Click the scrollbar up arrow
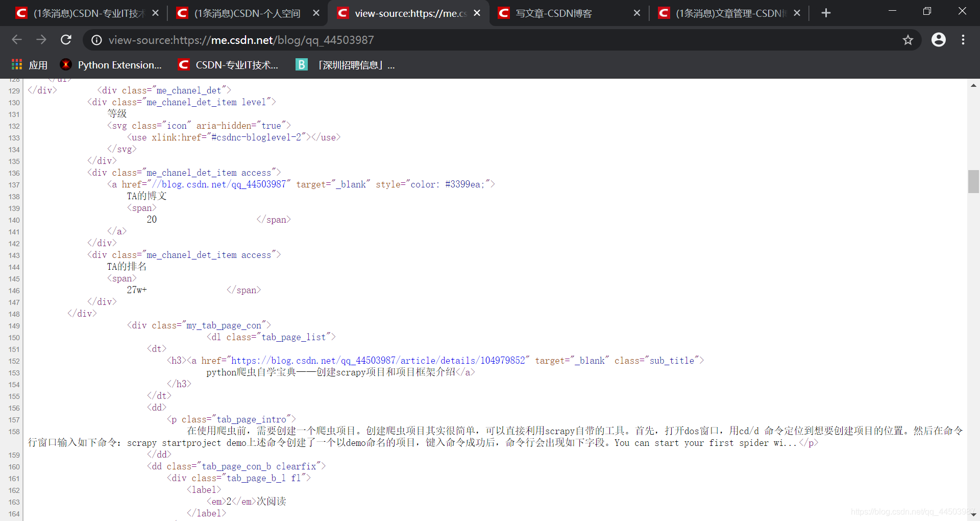Image resolution: width=980 pixels, height=521 pixels. point(973,85)
